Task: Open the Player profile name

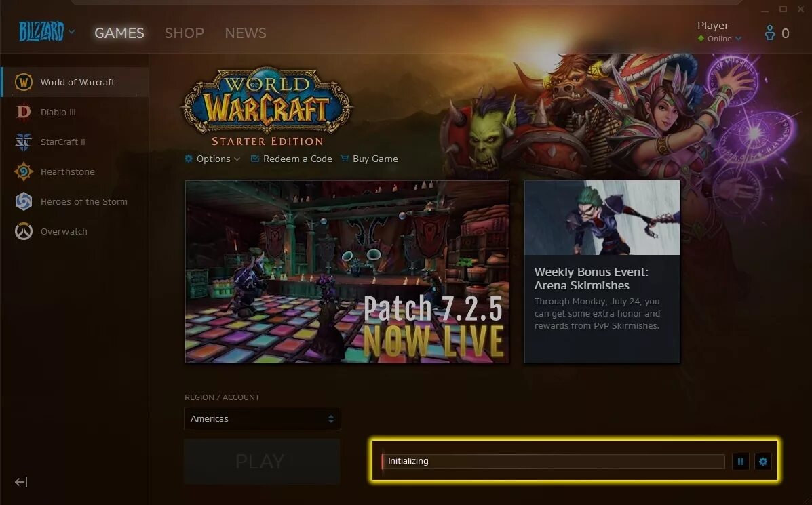Action: tap(713, 25)
